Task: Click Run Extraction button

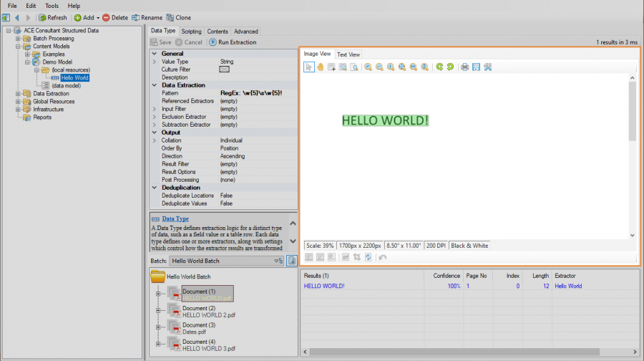Action: coord(232,42)
